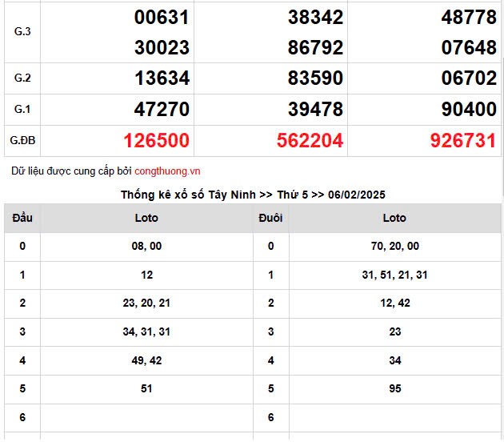The width and height of the screenshot is (504, 442).
Task: Open the congthuong.vn source link
Action: click(x=167, y=171)
